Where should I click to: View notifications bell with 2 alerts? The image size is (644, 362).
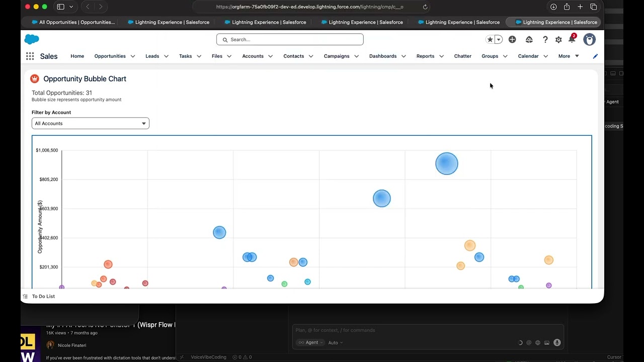point(572,39)
